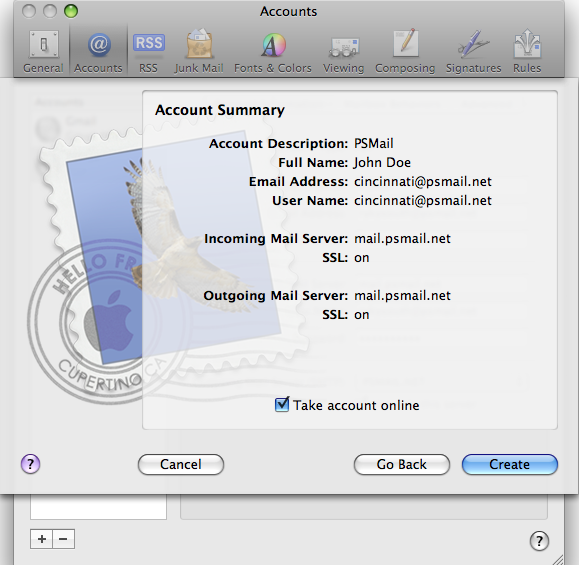Uncheck Take account online checkbox
This screenshot has height=565, width=579.
[x=282, y=405]
